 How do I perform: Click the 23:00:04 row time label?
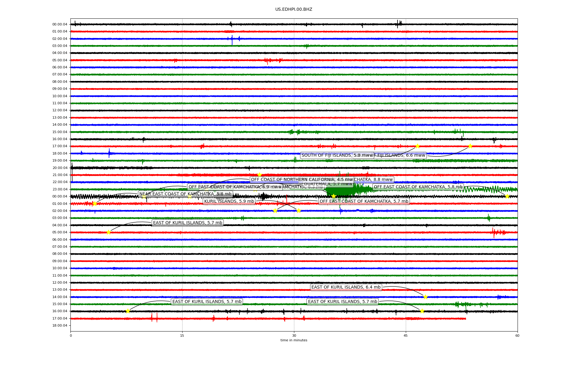pyautogui.click(x=60, y=189)
